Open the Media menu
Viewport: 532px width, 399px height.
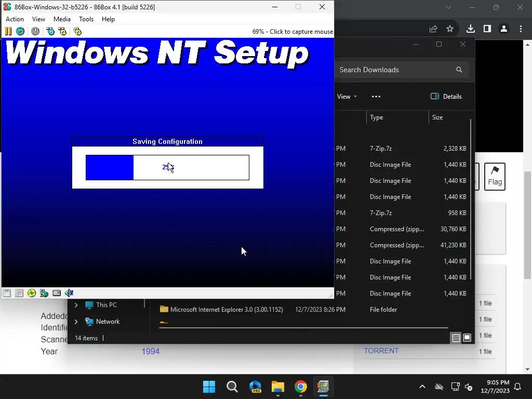(62, 19)
